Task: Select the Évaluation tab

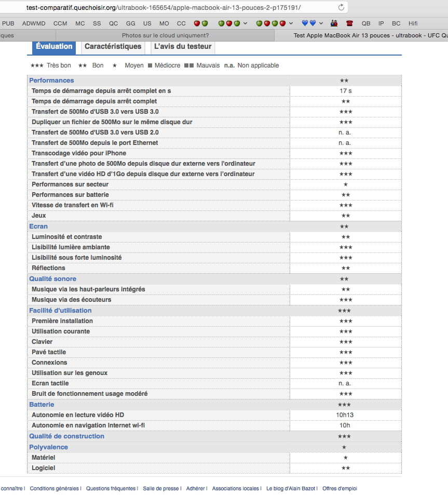Action: coord(54,47)
